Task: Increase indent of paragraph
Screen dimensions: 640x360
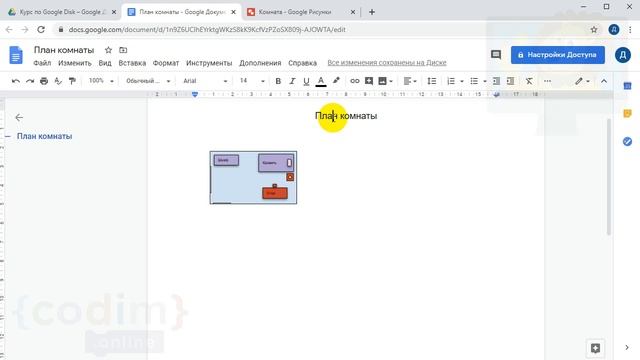Action: (510, 81)
